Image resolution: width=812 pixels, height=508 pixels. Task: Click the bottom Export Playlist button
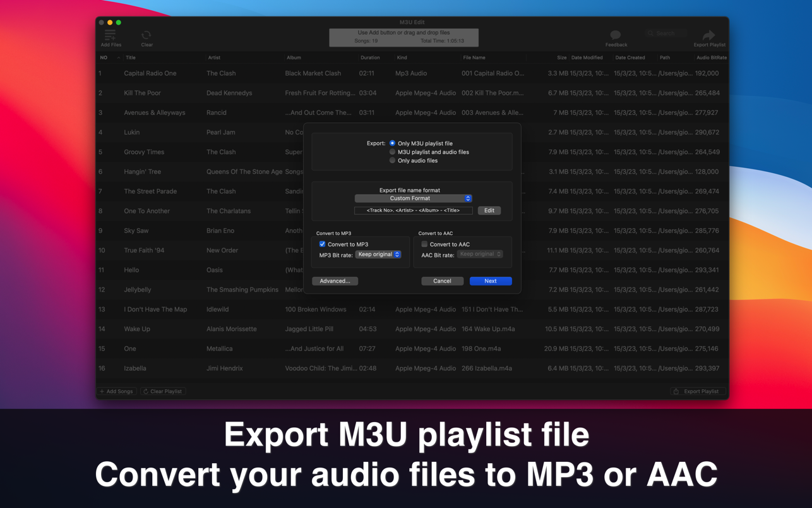(x=697, y=392)
